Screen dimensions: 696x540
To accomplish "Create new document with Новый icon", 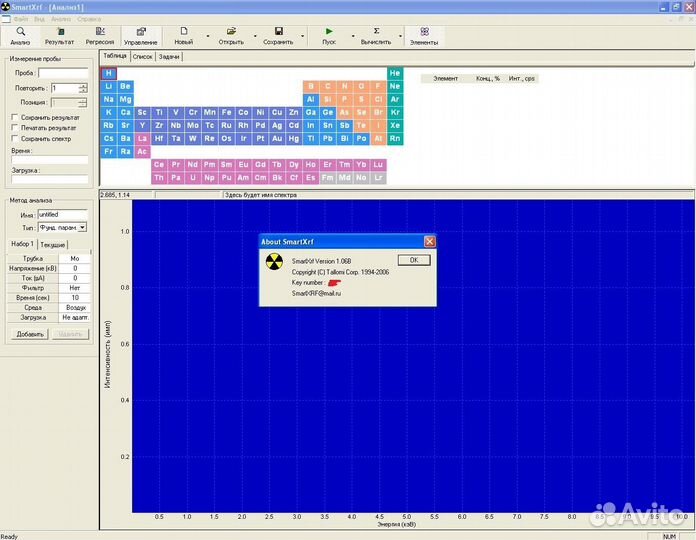I will pyautogui.click(x=184, y=31).
